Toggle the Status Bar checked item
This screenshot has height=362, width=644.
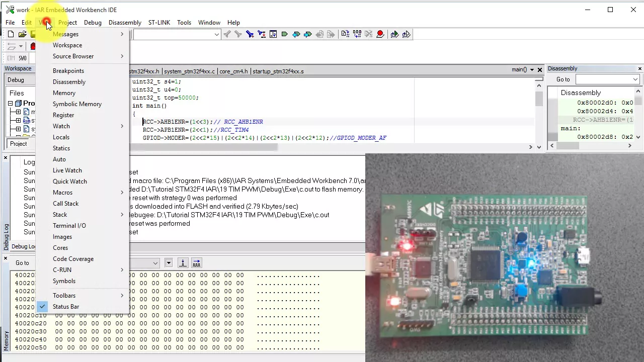click(x=83, y=307)
